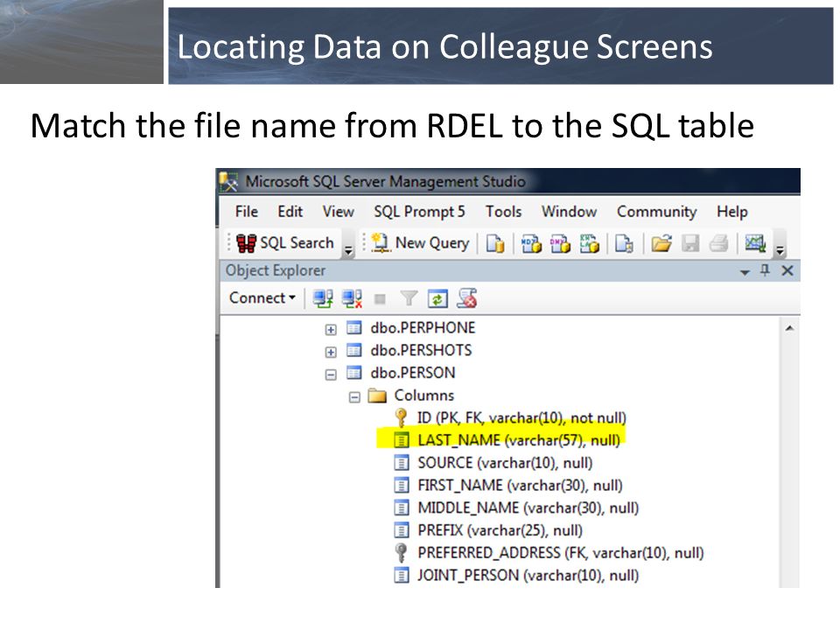Open the Standard toolbar options dropdown
This screenshot has height=630, width=840.
point(780,249)
